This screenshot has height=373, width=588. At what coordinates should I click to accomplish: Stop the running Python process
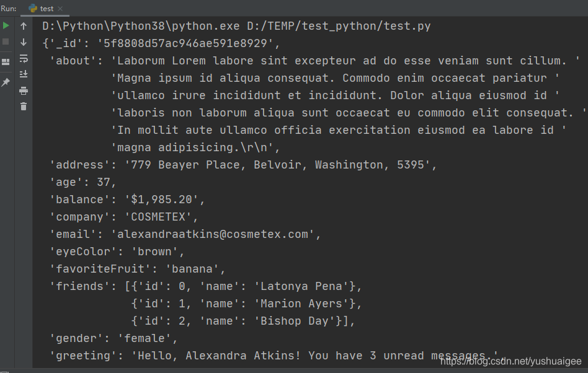pos(6,42)
